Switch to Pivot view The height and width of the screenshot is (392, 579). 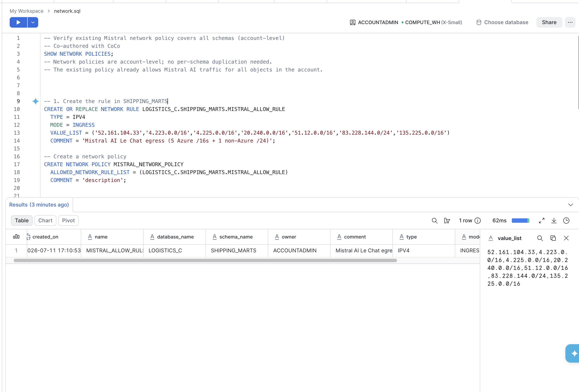click(68, 221)
